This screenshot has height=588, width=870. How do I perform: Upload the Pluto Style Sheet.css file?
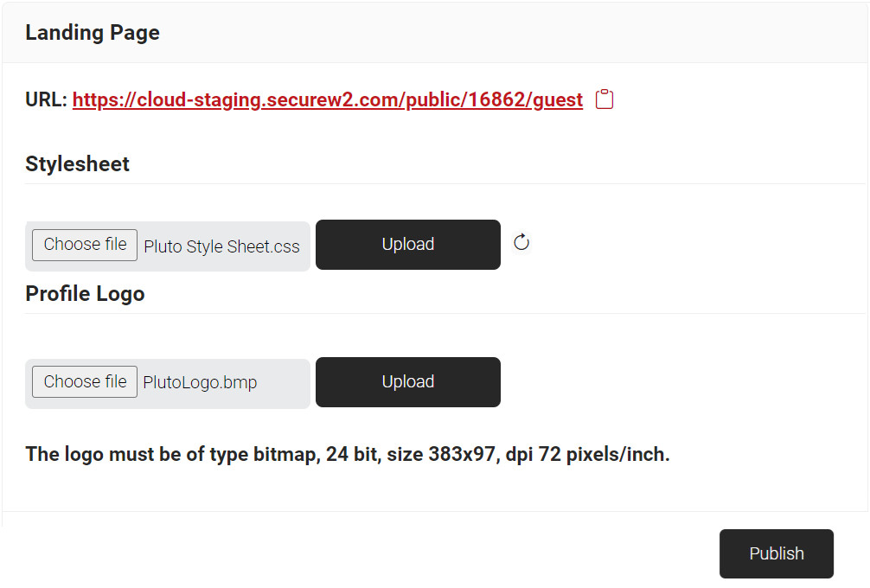click(407, 245)
